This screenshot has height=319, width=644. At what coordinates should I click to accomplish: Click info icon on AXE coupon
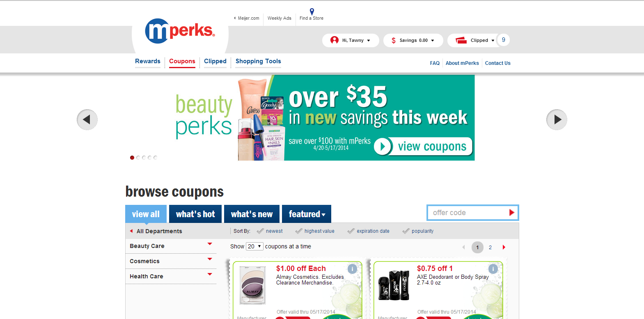click(x=493, y=269)
